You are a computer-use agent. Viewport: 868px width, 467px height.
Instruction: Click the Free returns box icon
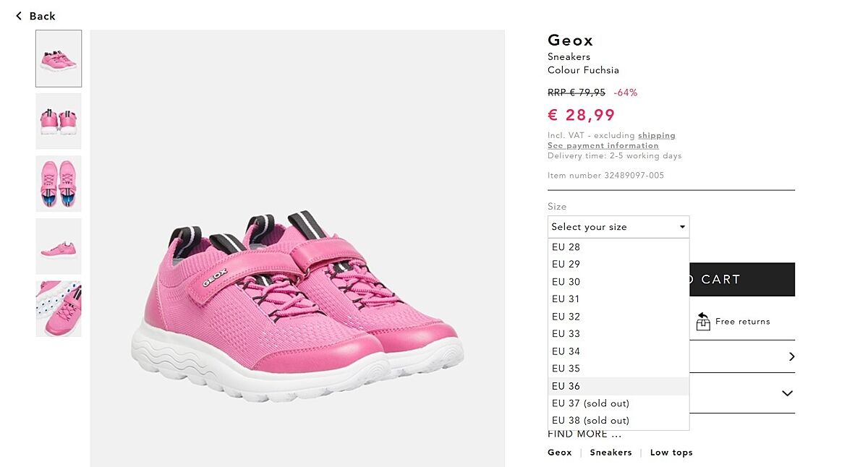click(x=703, y=322)
